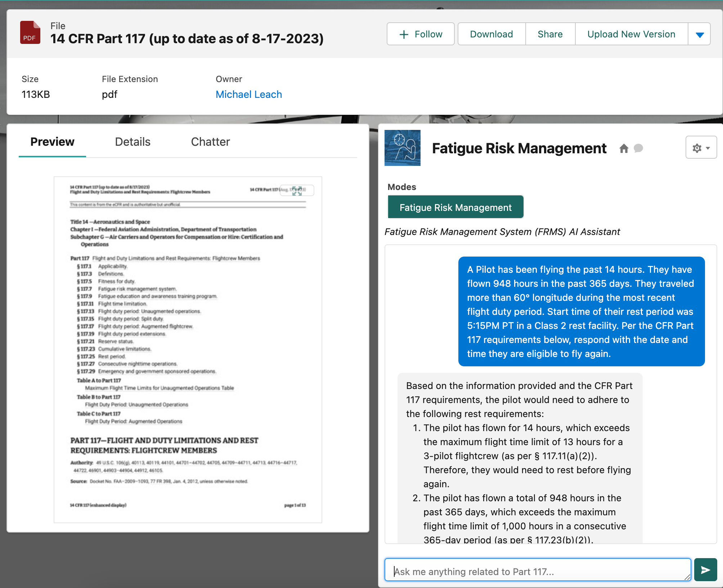Expand the PDF preview to full screen
Screen dimensions: 723x588
point(297,191)
